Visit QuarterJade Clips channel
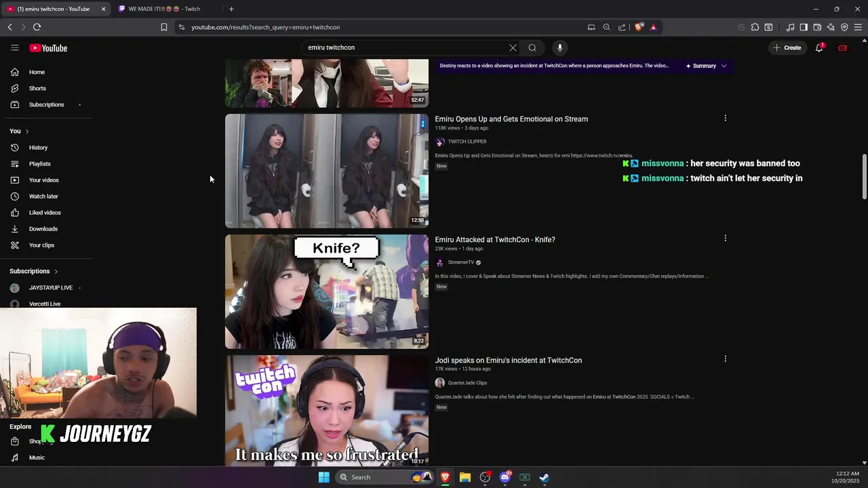 tap(467, 383)
